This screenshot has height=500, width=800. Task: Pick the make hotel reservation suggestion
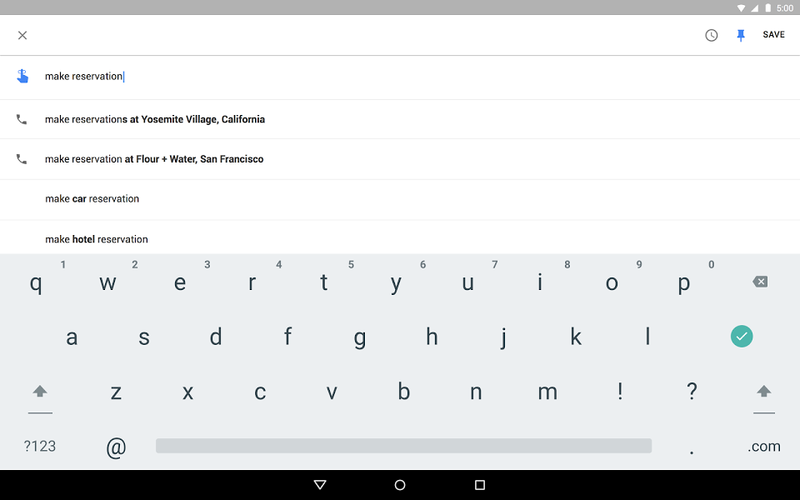coord(400,239)
